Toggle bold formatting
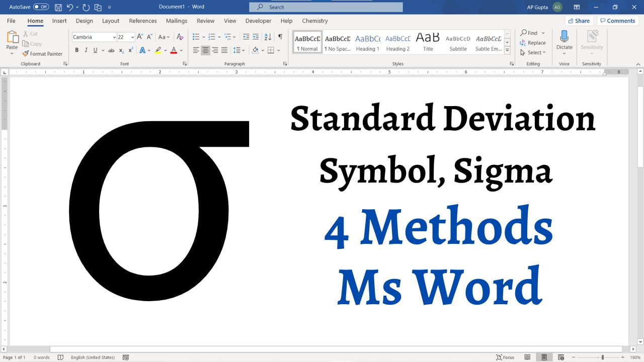Image resolution: width=644 pixels, height=362 pixels. [77, 50]
